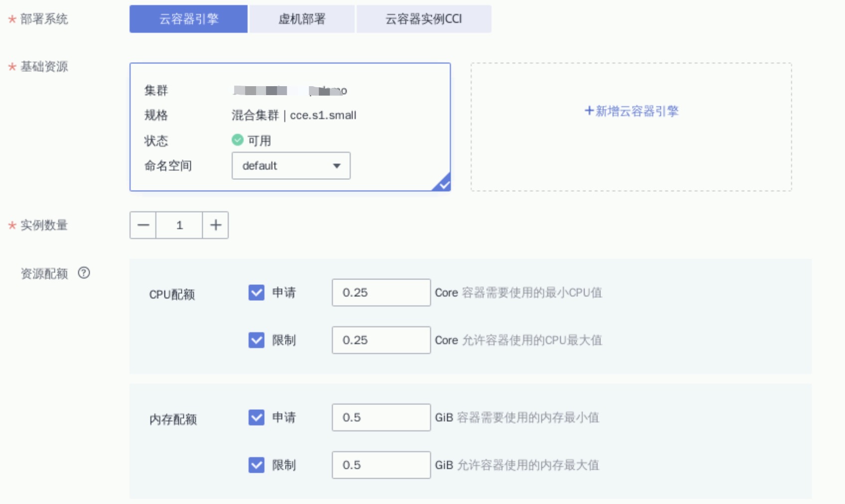
Task: Click the +新增云容器引擎 link
Action: 631,111
